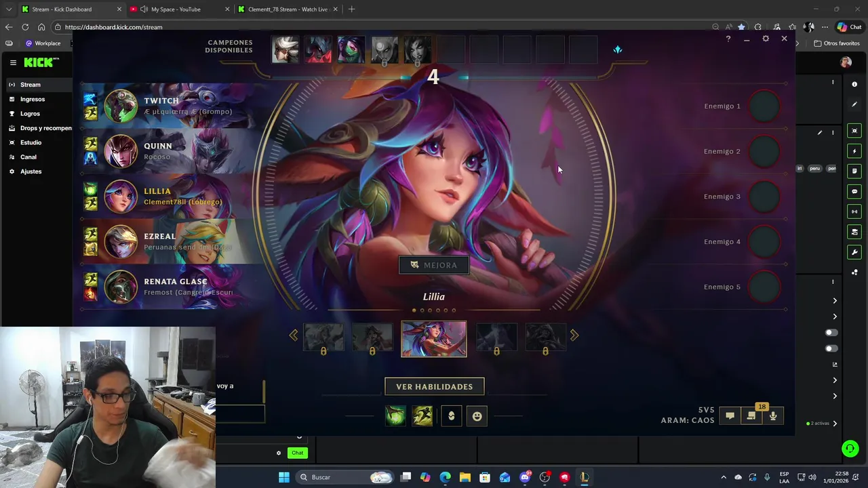Image resolution: width=868 pixels, height=488 pixels.
Task: Open League client settings gear
Action: (x=766, y=39)
